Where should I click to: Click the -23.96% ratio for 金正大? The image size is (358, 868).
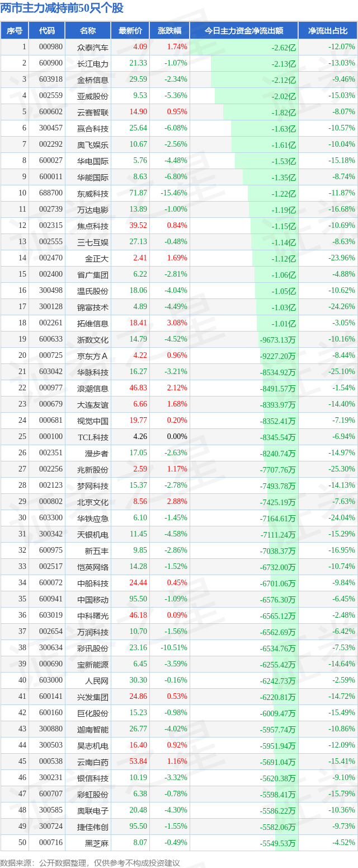click(341, 258)
